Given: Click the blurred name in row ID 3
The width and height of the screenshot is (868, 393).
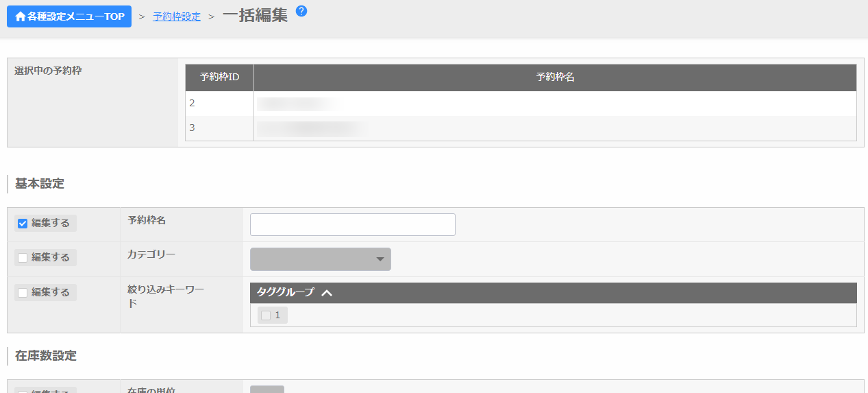Looking at the screenshot, I should click(312, 128).
